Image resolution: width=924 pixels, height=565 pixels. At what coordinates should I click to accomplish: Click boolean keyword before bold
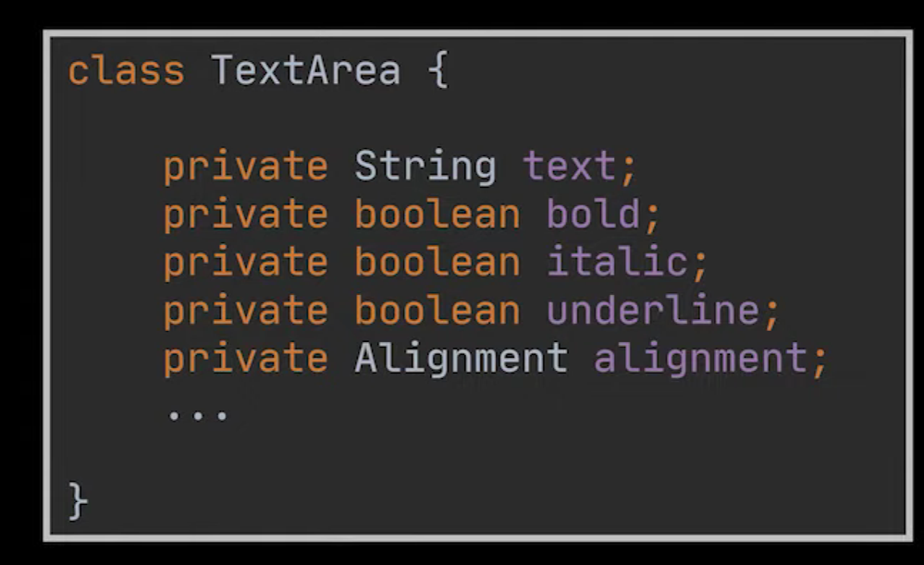tap(437, 214)
